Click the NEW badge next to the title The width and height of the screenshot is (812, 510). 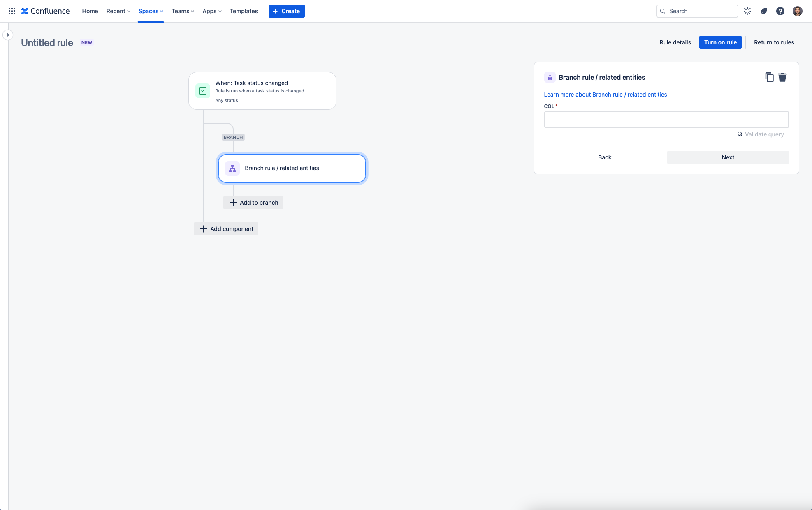coord(87,42)
